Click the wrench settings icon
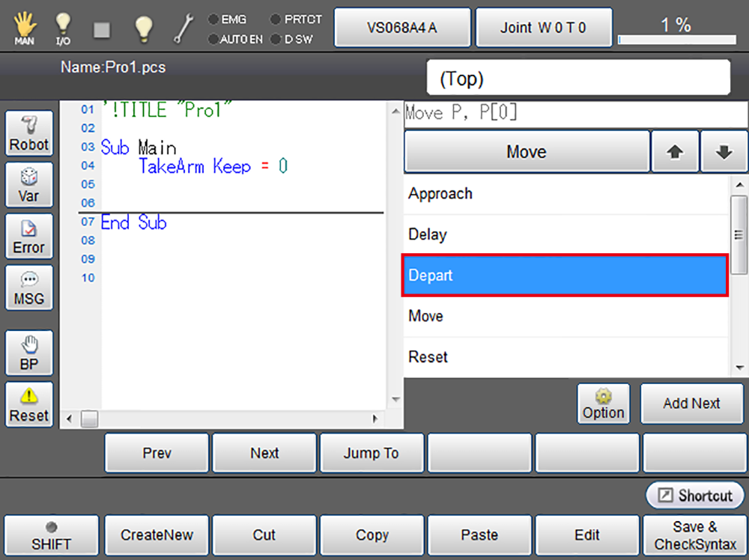This screenshot has height=560, width=749. click(x=184, y=28)
